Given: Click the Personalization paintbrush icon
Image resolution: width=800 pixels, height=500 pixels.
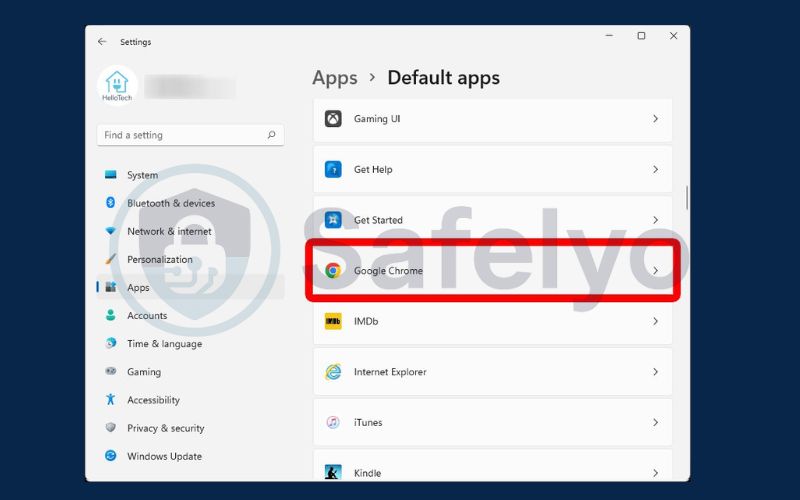Looking at the screenshot, I should tap(111, 259).
